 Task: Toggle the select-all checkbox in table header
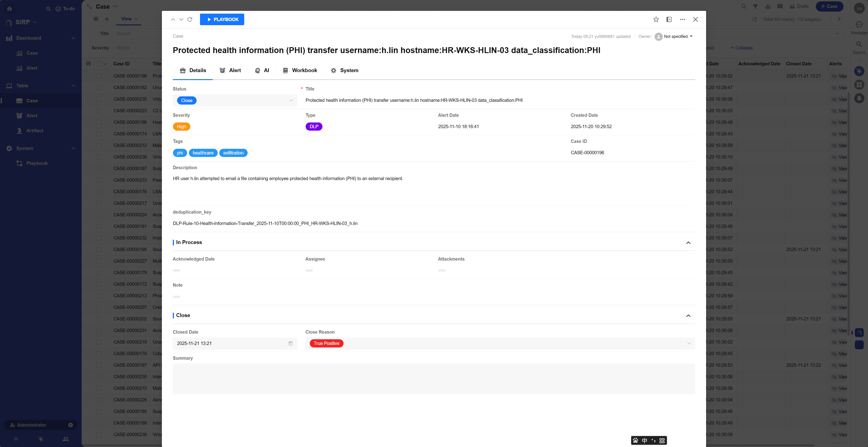tap(99, 64)
